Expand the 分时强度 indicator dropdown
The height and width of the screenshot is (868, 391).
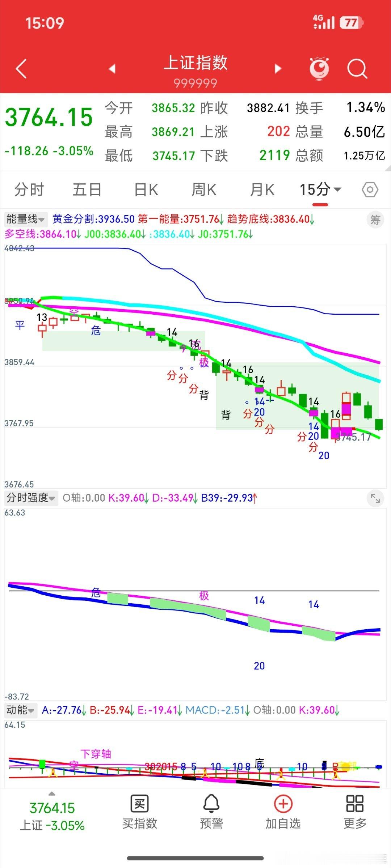click(x=31, y=498)
